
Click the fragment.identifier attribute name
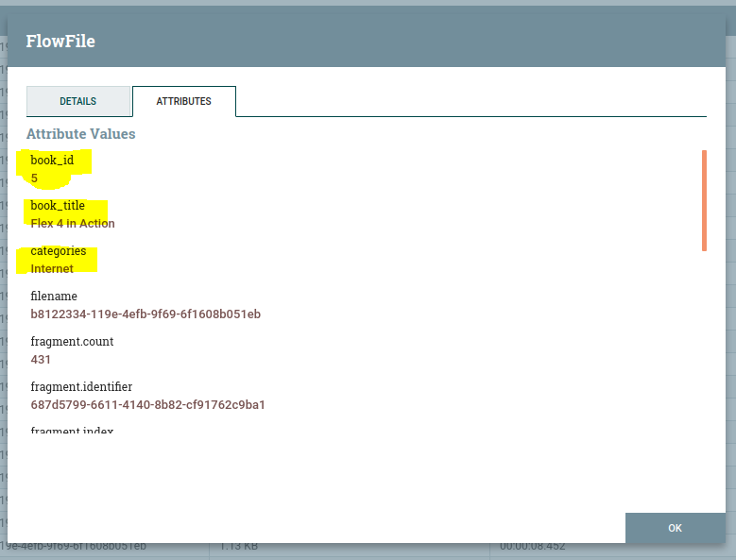(81, 387)
